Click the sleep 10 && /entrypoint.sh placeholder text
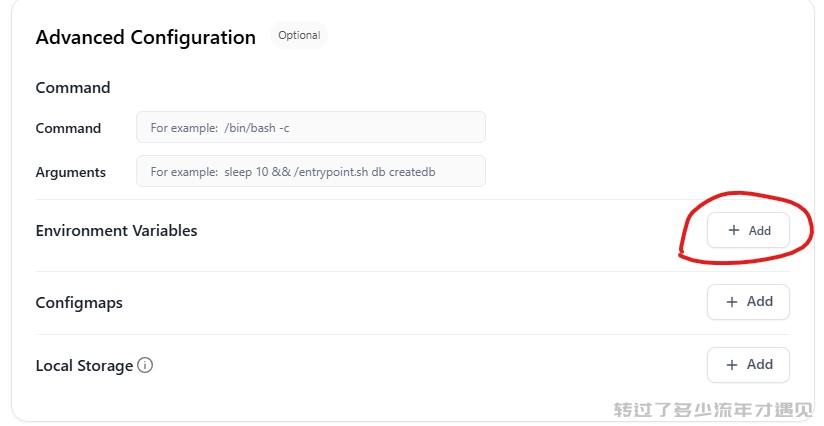Viewport: 824px width, 426px height. (297, 172)
